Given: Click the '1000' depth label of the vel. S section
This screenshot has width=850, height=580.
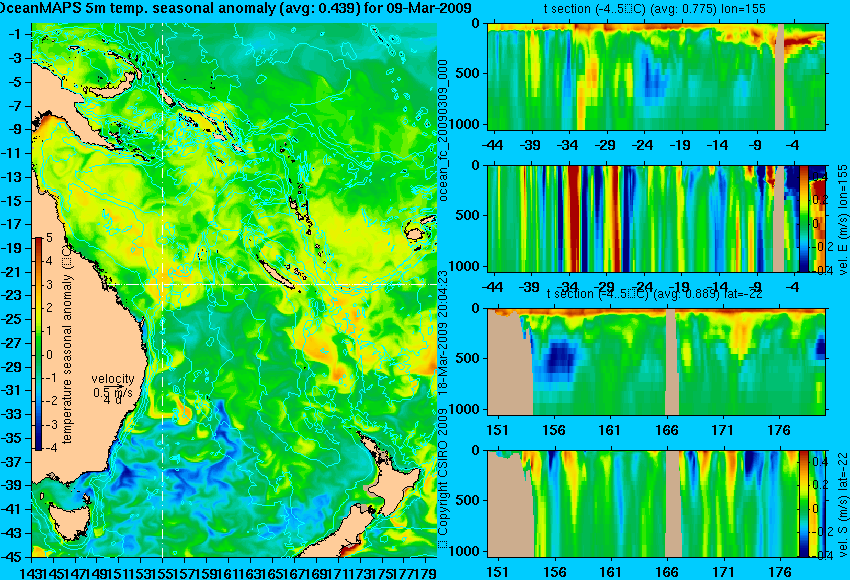Looking at the screenshot, I should pos(464,551).
